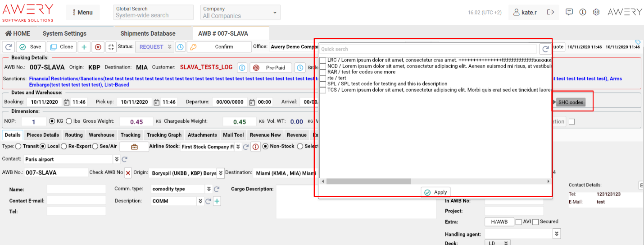The height and width of the screenshot is (245, 644).
Task: Open the status history clock icon
Action: [x=180, y=47]
